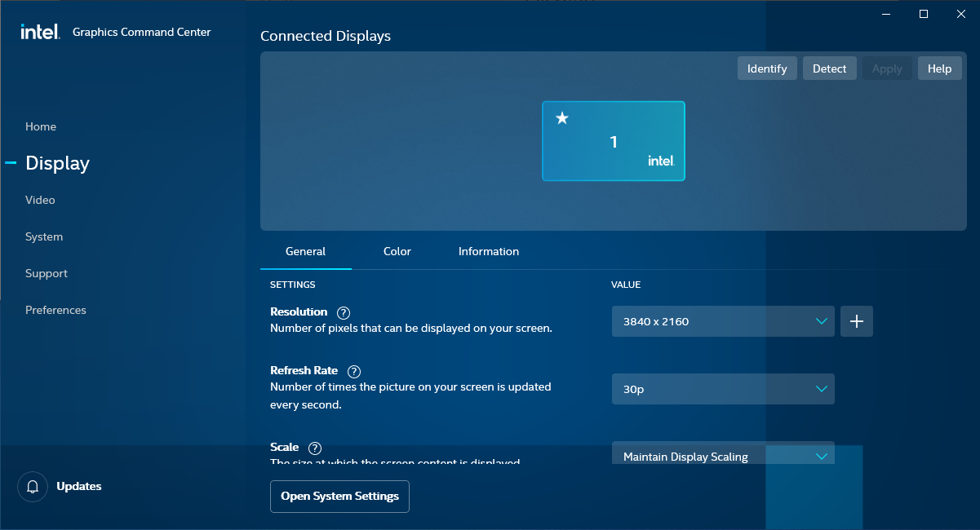Screen dimensions: 980x530
Task: Click the Scale help question mark icon
Action: coord(315,448)
